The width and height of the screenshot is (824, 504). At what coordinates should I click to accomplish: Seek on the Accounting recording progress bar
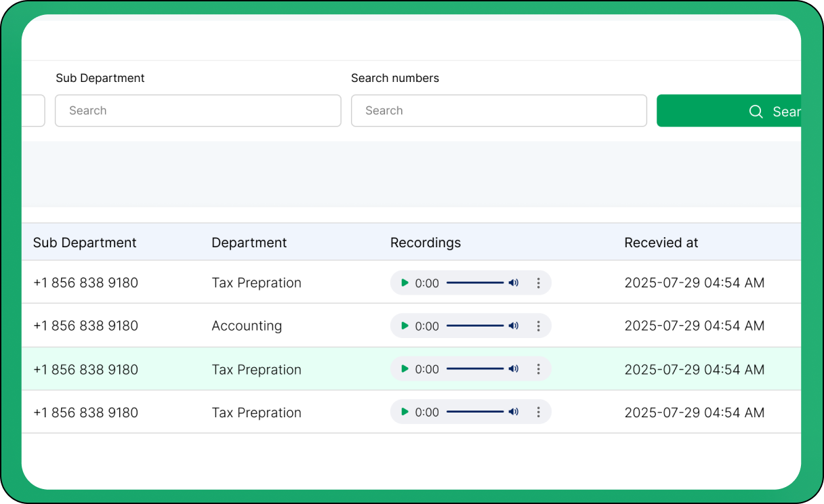[x=475, y=326]
